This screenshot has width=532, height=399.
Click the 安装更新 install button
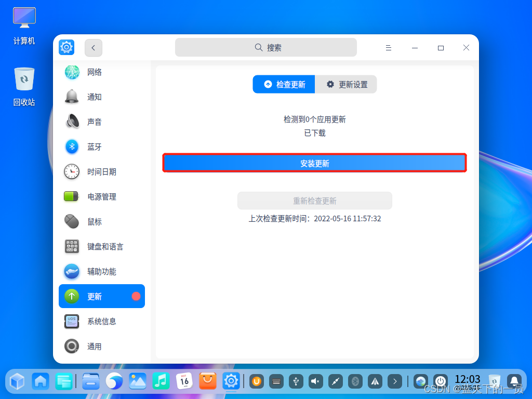pos(314,163)
